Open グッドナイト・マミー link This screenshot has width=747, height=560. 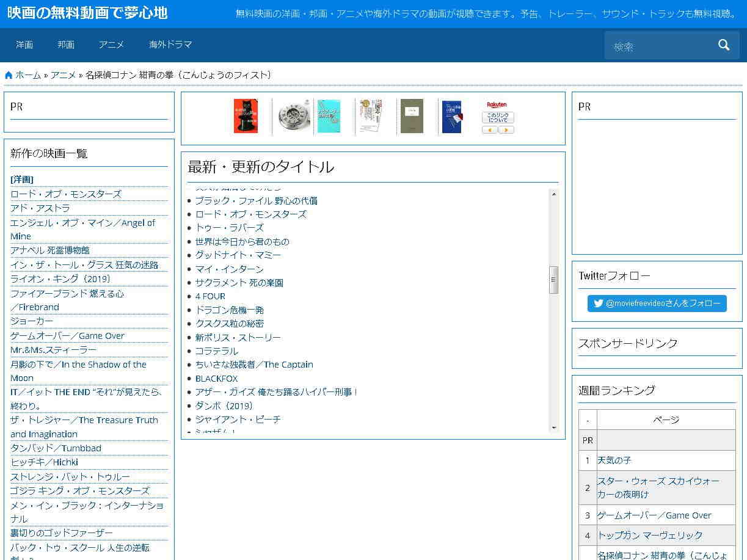(x=238, y=255)
